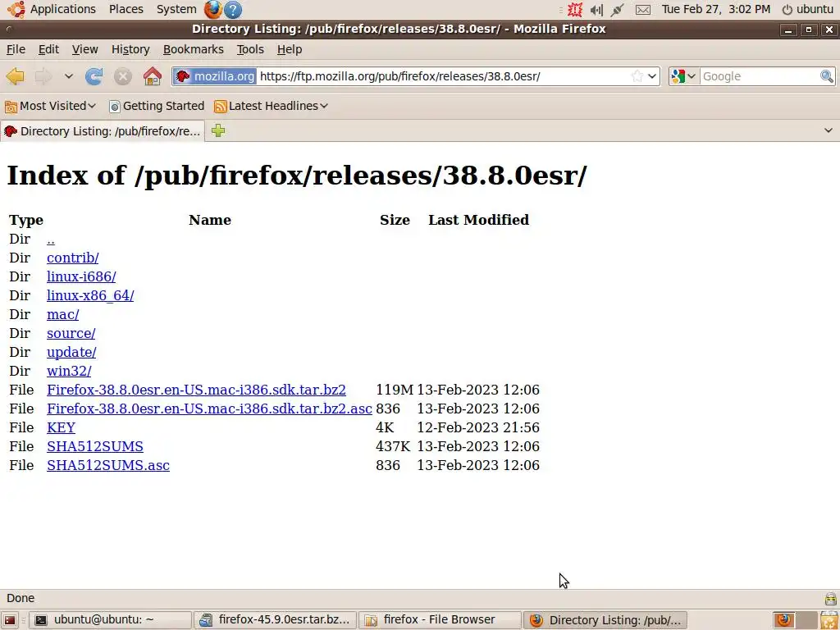
Task: Open the home page icon
Action: click(x=152, y=76)
